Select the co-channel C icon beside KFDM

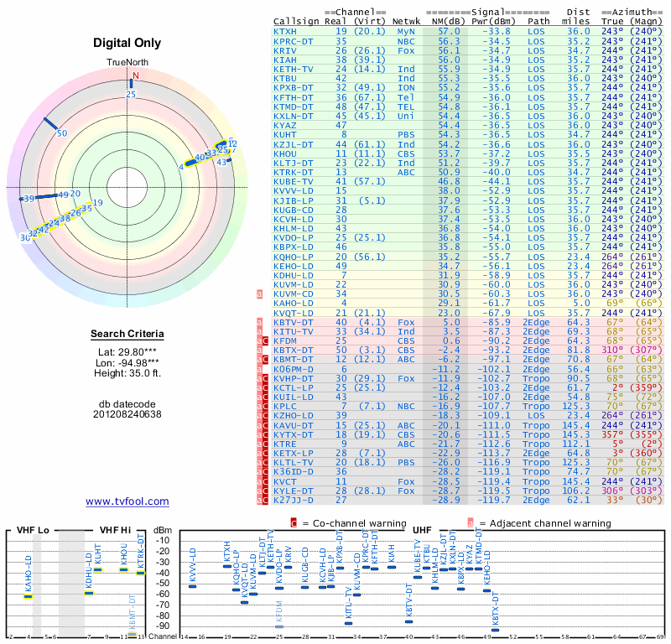pos(266,340)
